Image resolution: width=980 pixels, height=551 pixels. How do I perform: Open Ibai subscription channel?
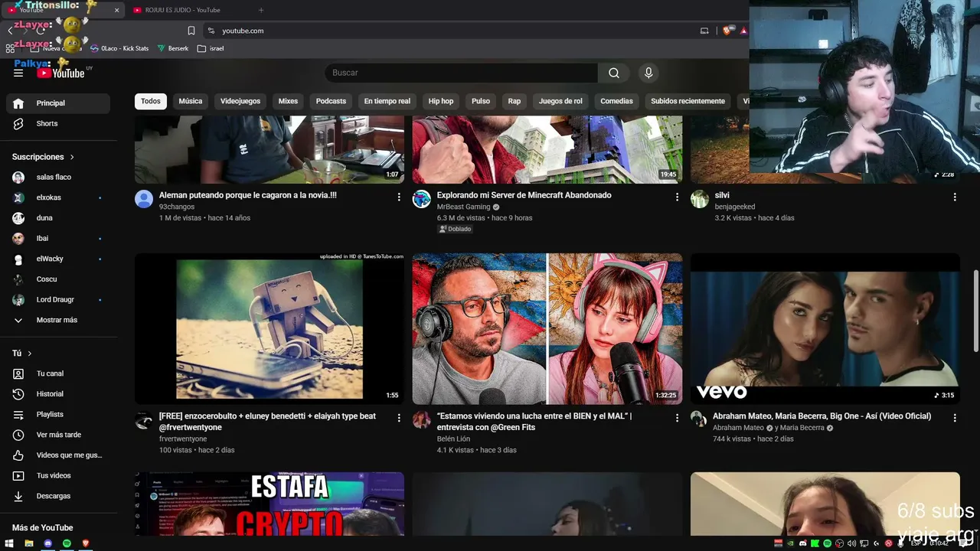58,239
